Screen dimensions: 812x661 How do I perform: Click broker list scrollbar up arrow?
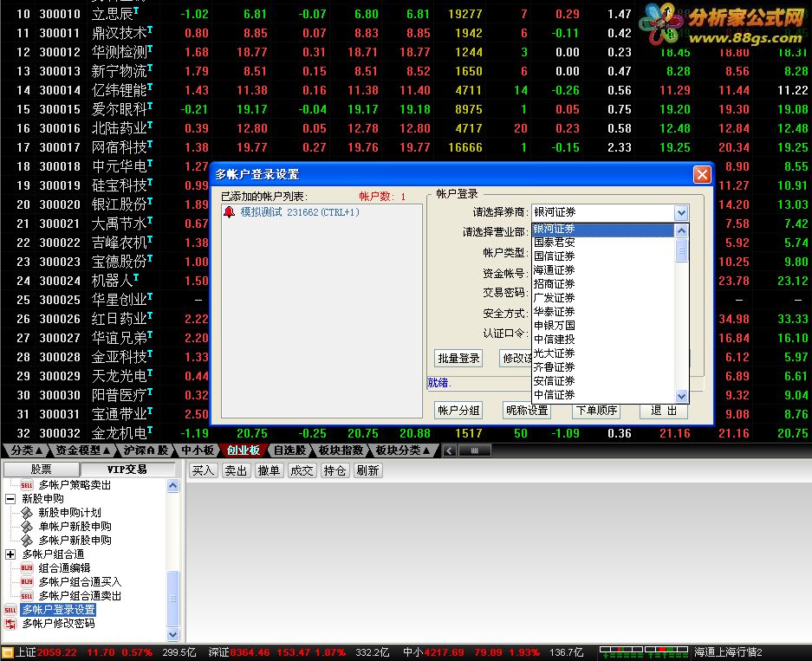pyautogui.click(x=681, y=230)
